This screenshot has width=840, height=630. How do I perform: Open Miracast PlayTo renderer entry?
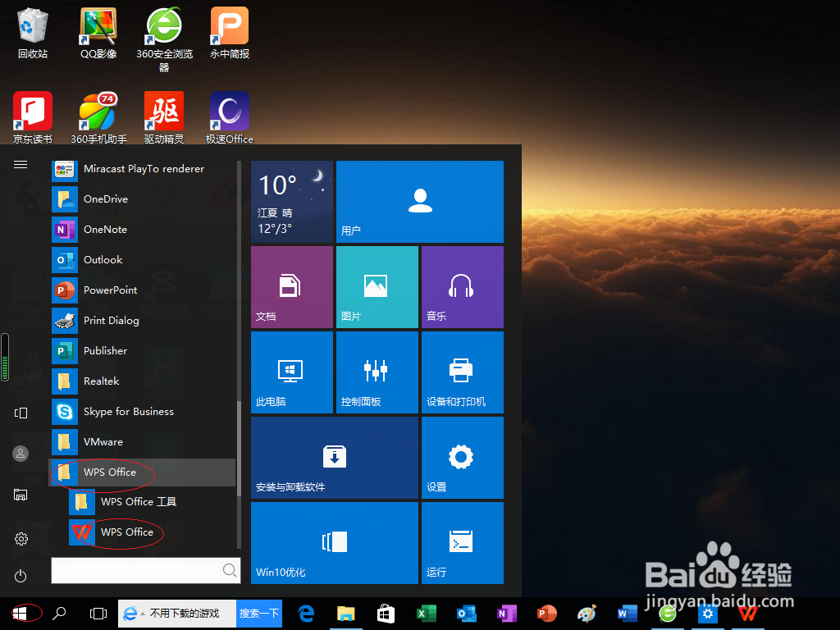point(144,169)
